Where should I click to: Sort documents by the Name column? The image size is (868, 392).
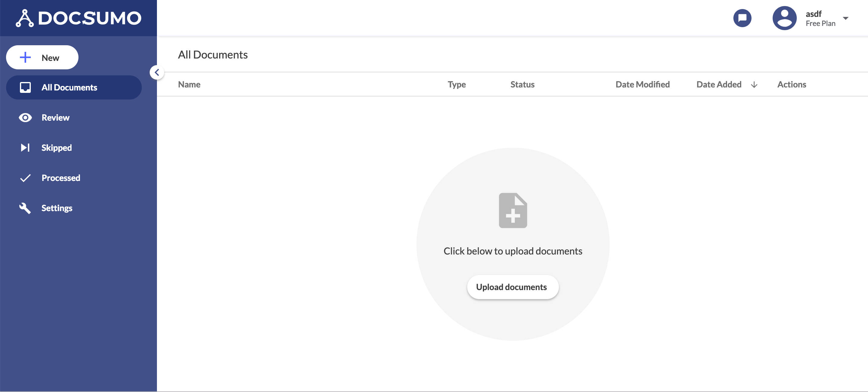189,84
